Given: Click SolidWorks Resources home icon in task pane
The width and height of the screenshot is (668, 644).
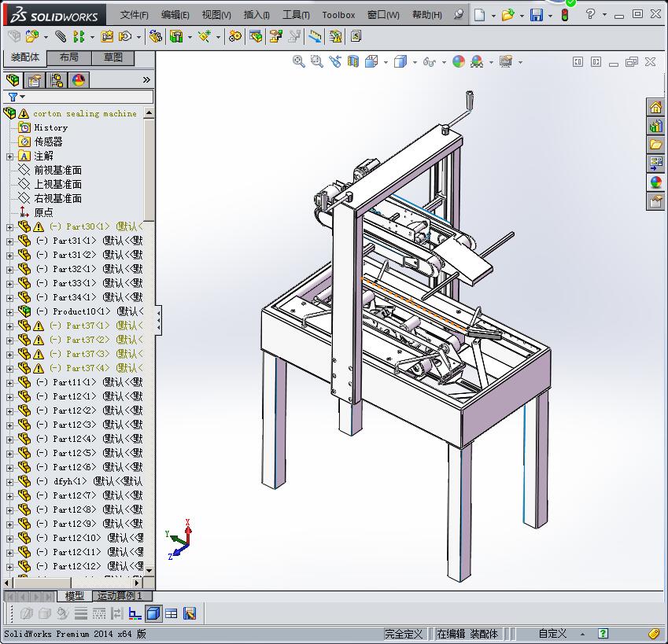Looking at the screenshot, I should (x=655, y=107).
